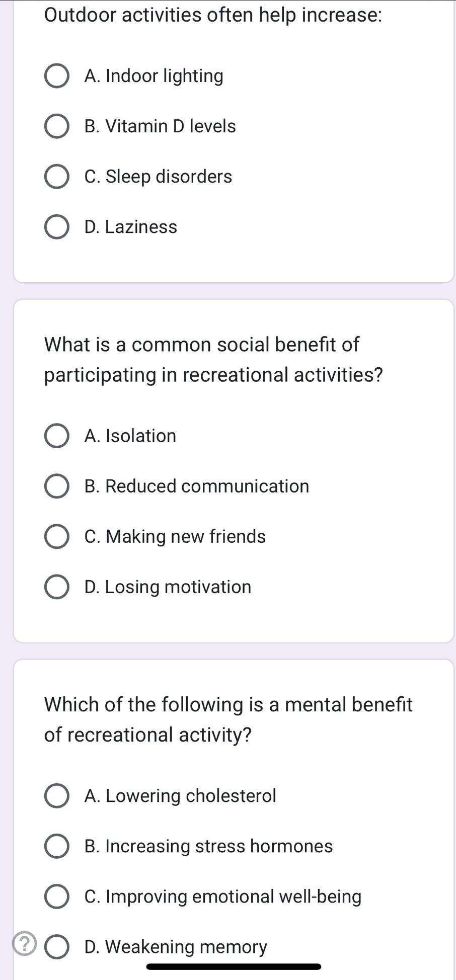The width and height of the screenshot is (456, 980).
Task: Pick 'D. Weakening memory' radio option
Action: (x=57, y=947)
